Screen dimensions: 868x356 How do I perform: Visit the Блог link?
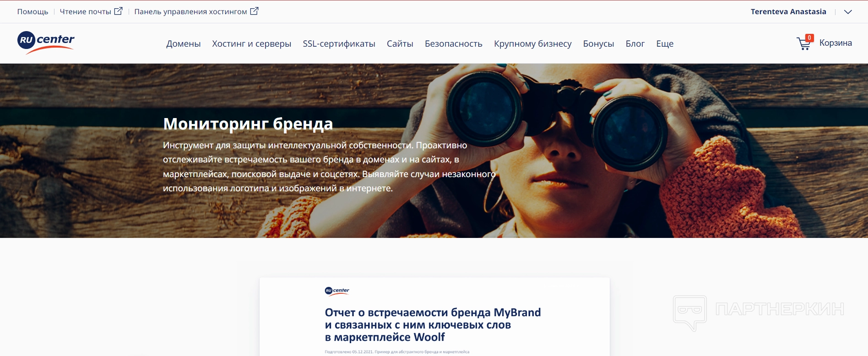tap(635, 43)
